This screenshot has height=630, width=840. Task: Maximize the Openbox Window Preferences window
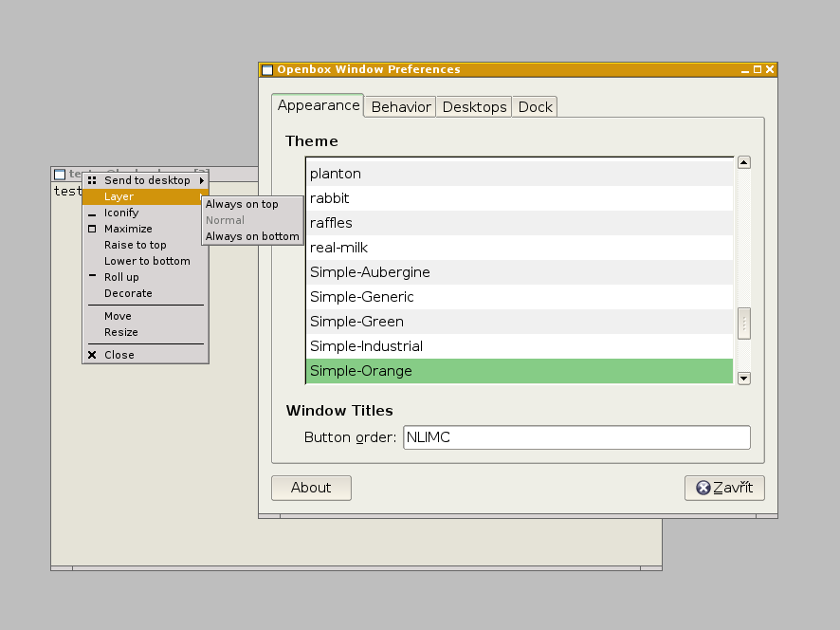tap(758, 69)
